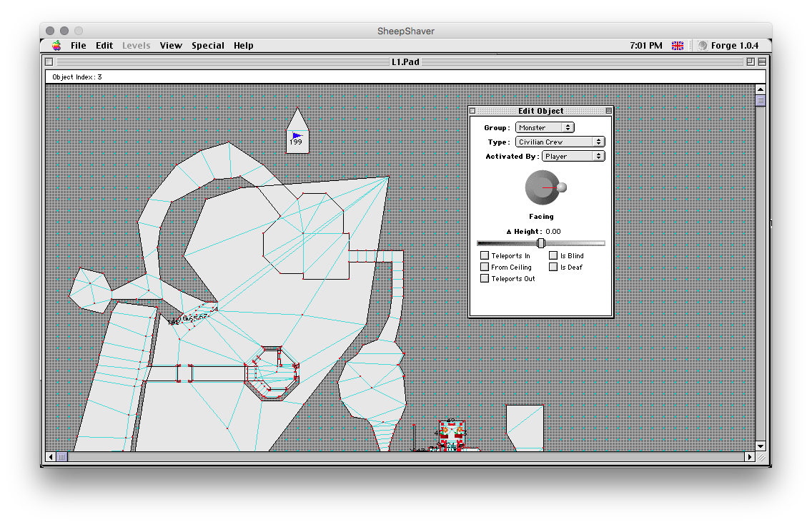This screenshot has height=525, width=812.
Task: Open the Apple menu
Action: click(x=56, y=46)
